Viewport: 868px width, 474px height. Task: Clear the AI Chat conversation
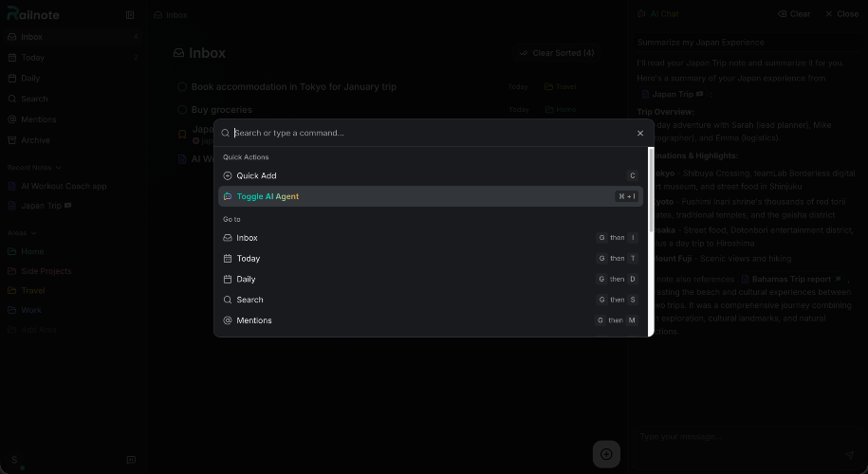(x=794, y=14)
